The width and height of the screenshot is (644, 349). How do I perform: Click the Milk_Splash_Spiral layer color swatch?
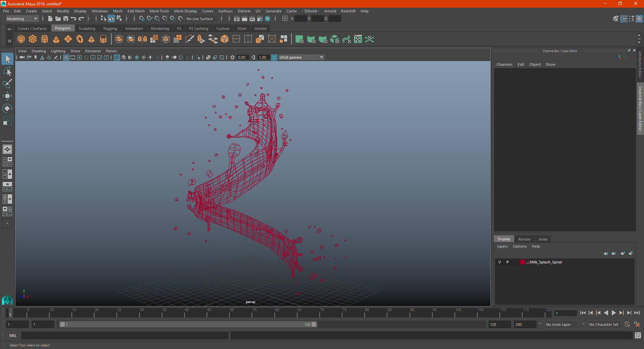click(522, 262)
